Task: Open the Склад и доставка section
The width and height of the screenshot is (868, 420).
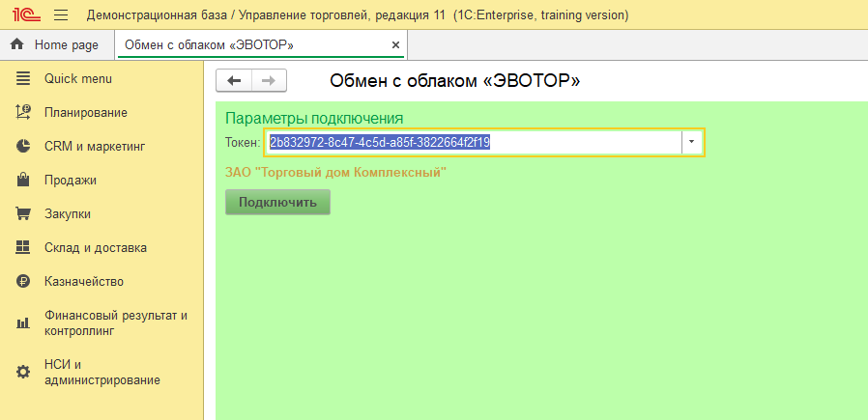Action: 101,247
